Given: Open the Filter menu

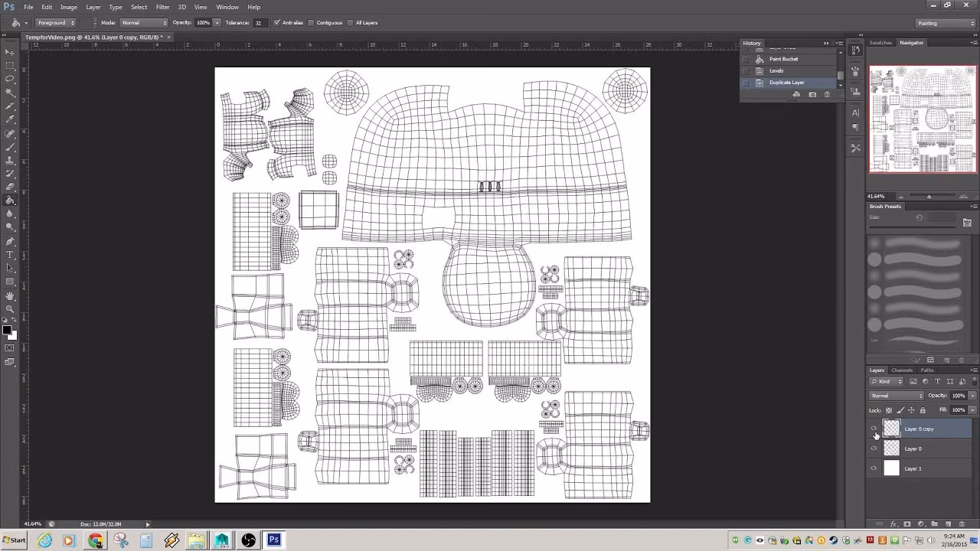Looking at the screenshot, I should click(162, 7).
